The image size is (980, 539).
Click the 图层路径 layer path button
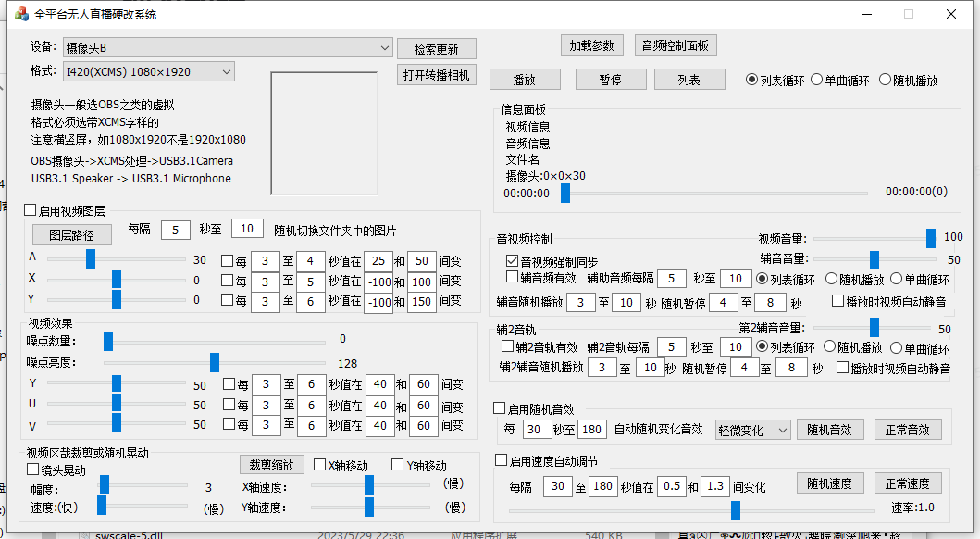(x=71, y=234)
